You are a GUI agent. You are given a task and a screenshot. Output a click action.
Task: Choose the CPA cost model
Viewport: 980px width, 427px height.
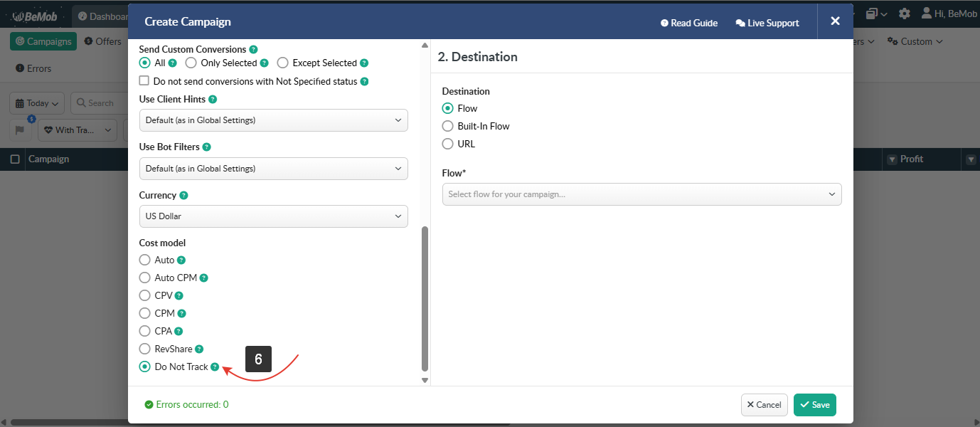pos(145,331)
